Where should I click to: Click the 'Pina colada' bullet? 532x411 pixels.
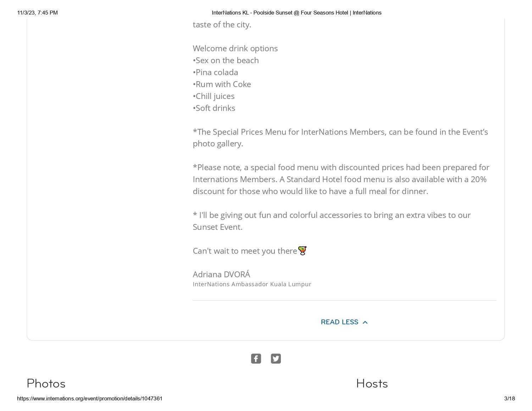[x=215, y=72]
